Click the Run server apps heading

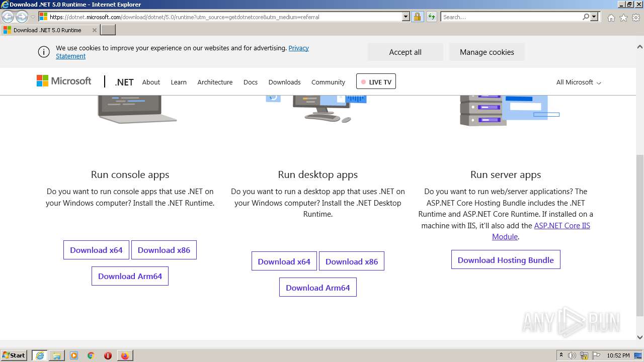click(x=506, y=174)
